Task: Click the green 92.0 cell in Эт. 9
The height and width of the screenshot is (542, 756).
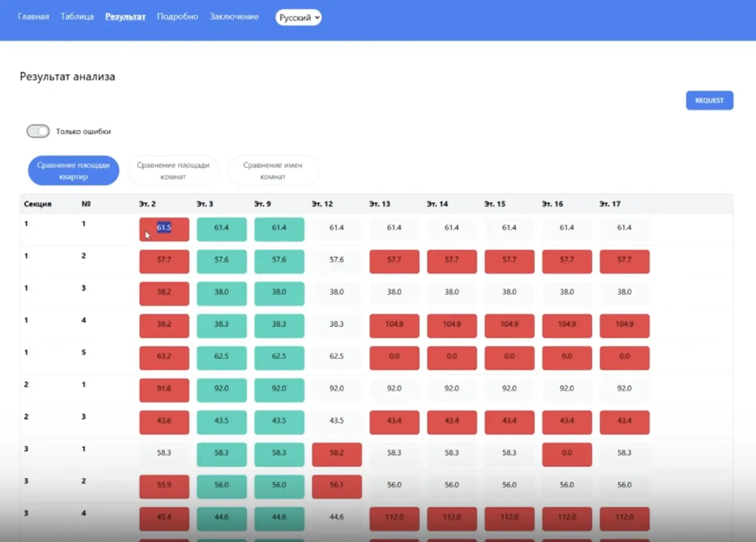Action: [x=279, y=389]
